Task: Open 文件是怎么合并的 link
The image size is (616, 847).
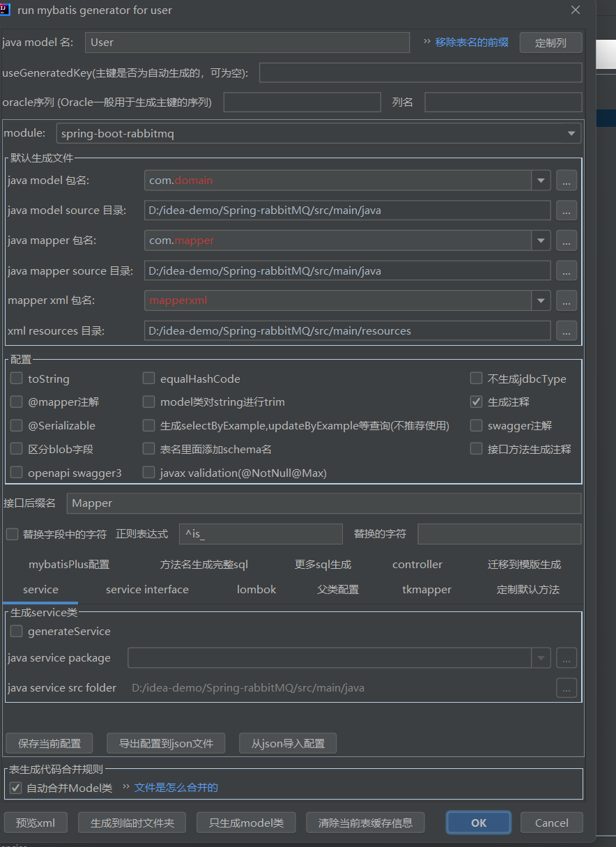Action: tap(176, 787)
